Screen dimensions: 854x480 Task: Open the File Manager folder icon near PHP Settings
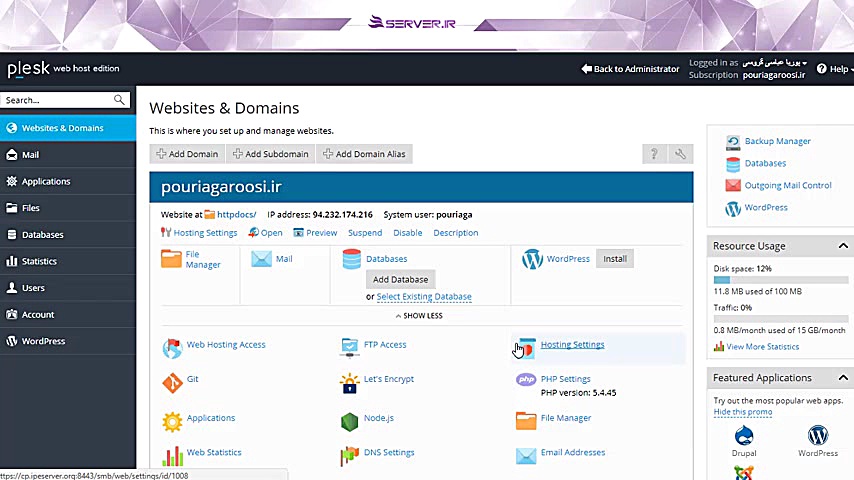click(526, 421)
